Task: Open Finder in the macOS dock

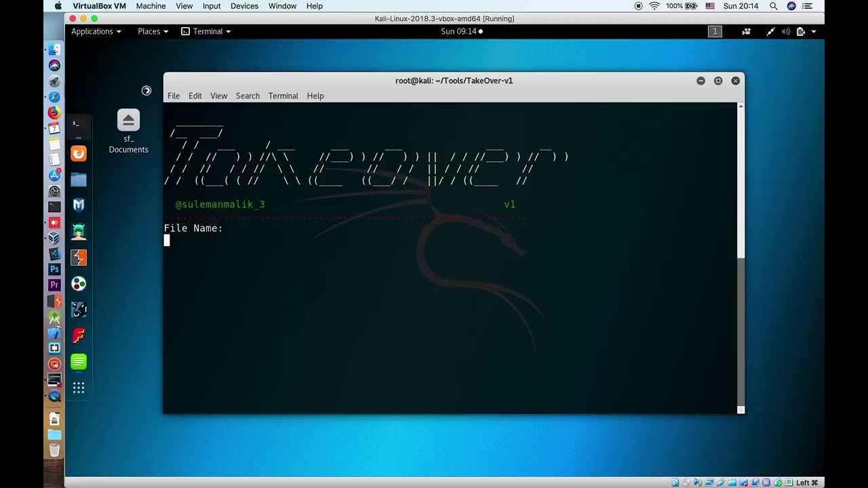Action: point(54,49)
